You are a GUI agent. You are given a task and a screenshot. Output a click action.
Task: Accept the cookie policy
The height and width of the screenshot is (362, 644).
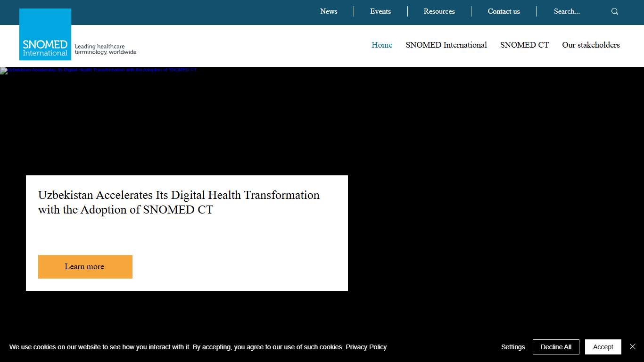(x=603, y=347)
